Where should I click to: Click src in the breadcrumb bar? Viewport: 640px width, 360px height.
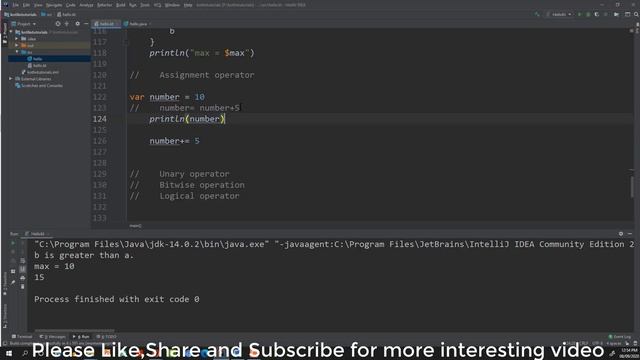[46, 14]
